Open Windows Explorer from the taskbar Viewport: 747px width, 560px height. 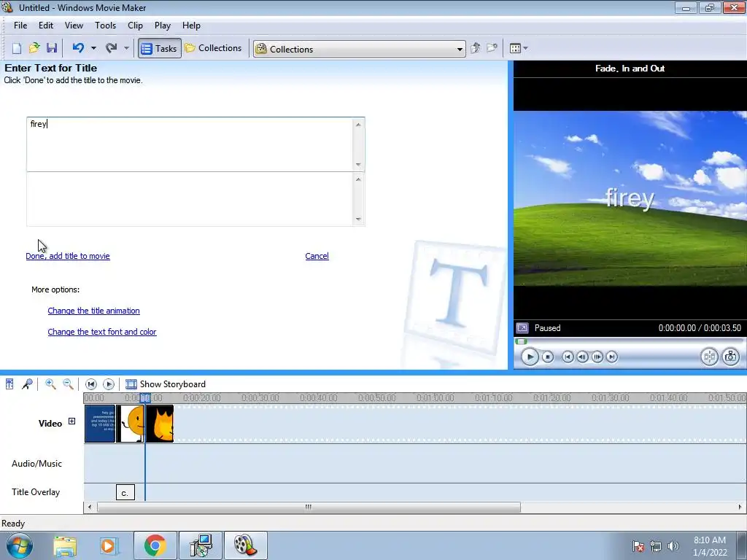tap(65, 545)
